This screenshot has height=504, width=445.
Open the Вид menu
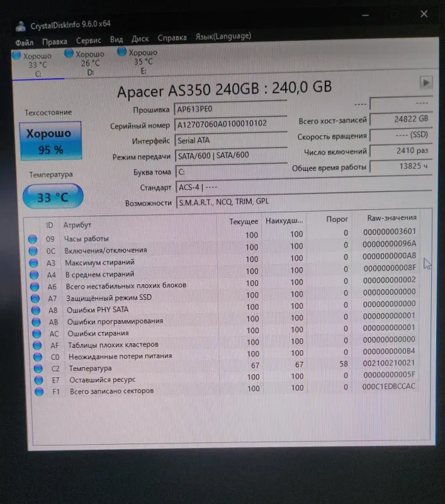[116, 40]
